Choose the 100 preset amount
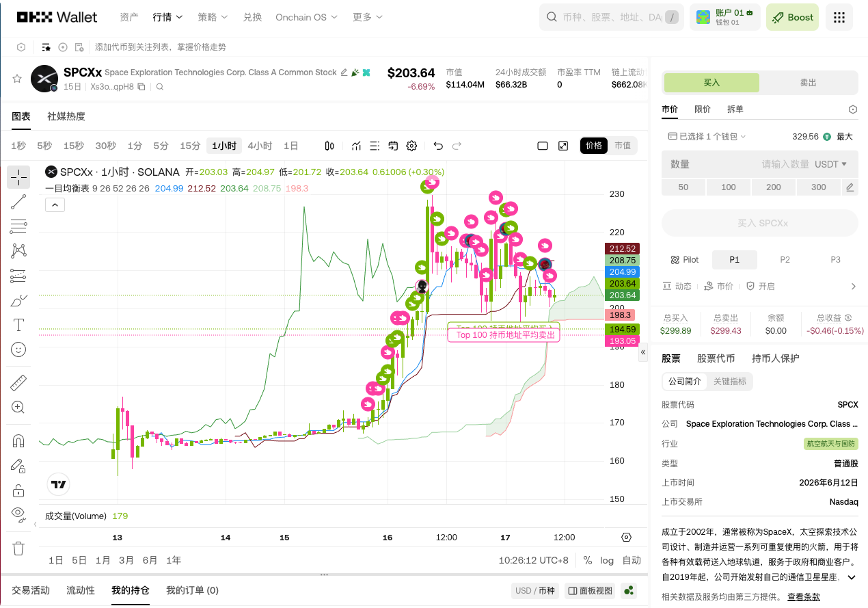 point(729,187)
